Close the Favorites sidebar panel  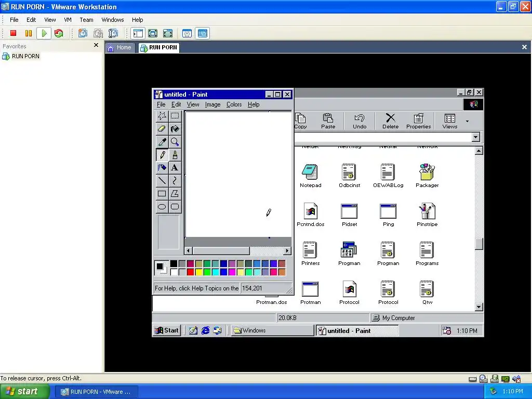pyautogui.click(x=96, y=45)
